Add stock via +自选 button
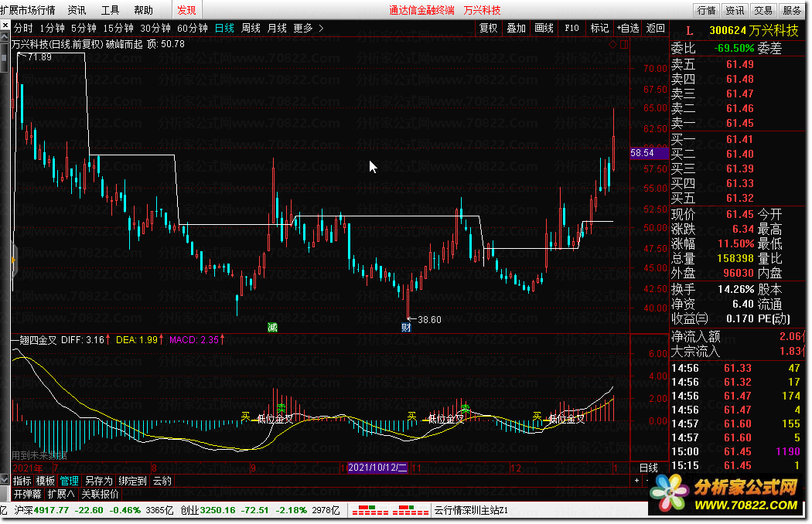The image size is (812, 524). tap(628, 29)
